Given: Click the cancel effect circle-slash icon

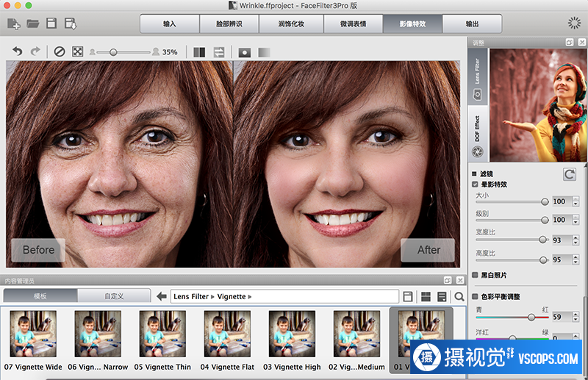Looking at the screenshot, I should 60,51.
